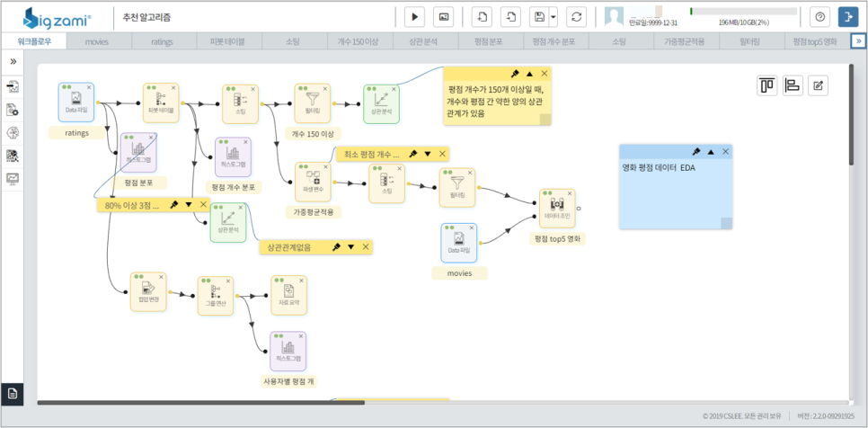868x428 pixels.
Task: Pin the 평점 개수가 150개 yellow note
Action: click(x=515, y=74)
